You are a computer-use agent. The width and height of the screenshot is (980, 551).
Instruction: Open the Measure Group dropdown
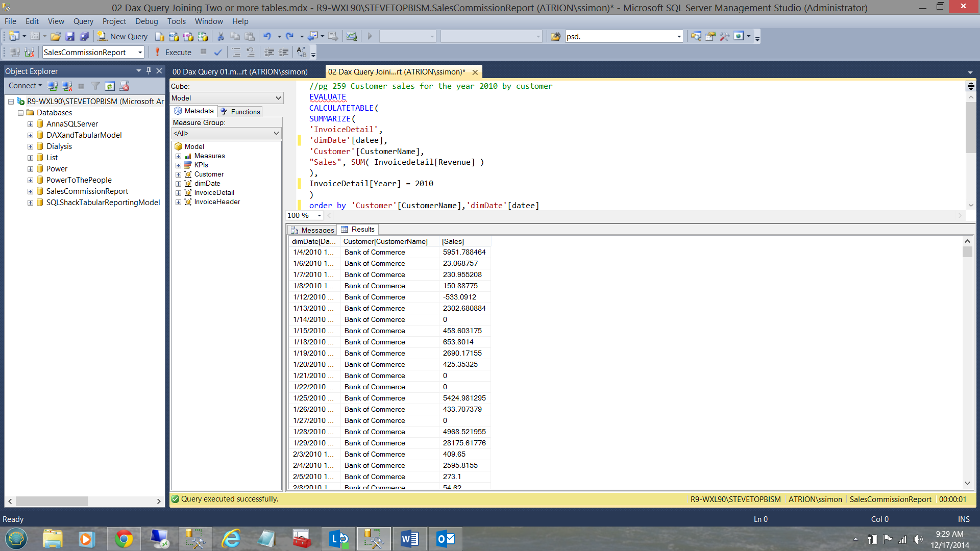[x=276, y=133]
